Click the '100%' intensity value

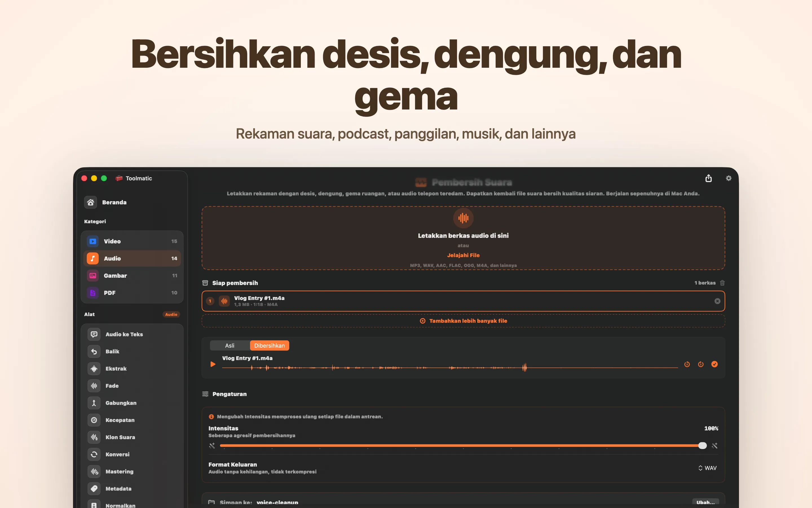pos(711,428)
